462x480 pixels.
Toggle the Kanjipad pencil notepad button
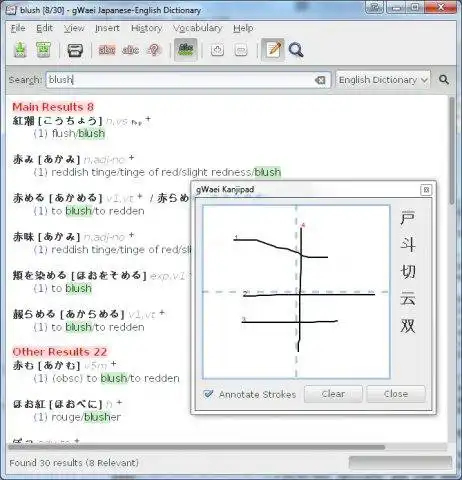coord(273,50)
